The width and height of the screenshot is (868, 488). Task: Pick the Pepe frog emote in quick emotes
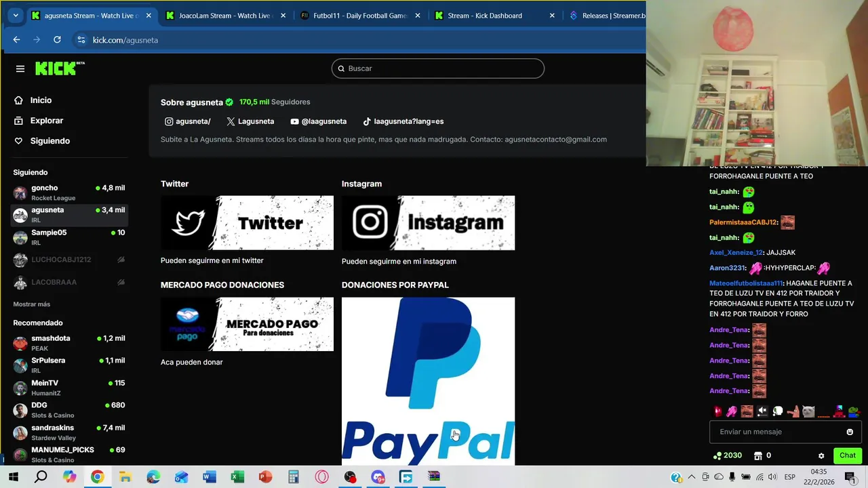click(x=854, y=411)
